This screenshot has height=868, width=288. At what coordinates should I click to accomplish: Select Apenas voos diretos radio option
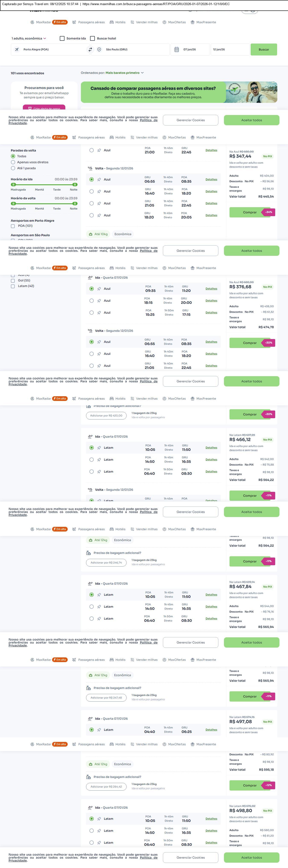pyautogui.click(x=13, y=162)
